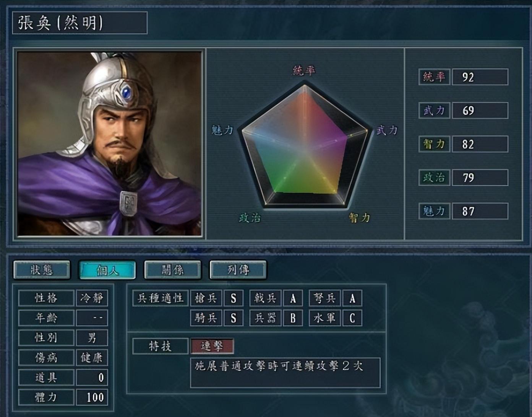The height and width of the screenshot is (417, 532).
Task: Click Zhang Huan's portrait image
Action: 109,144
